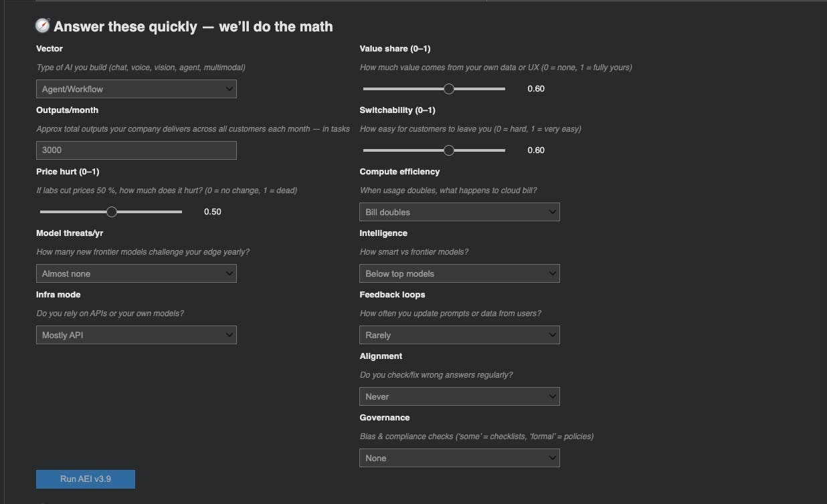827x504 pixels.
Task: Open the Infra mode dropdown
Action: coord(136,335)
